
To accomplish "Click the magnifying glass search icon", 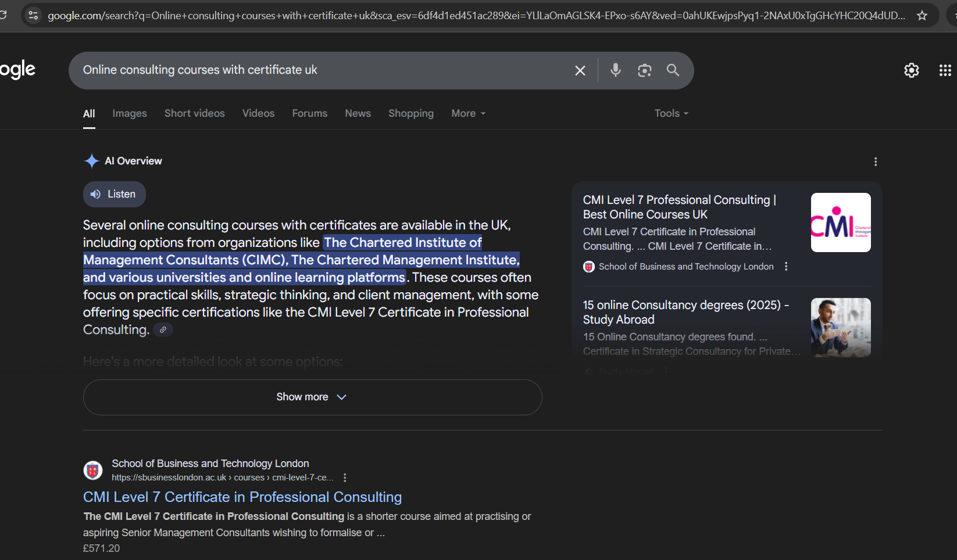I will coord(673,70).
